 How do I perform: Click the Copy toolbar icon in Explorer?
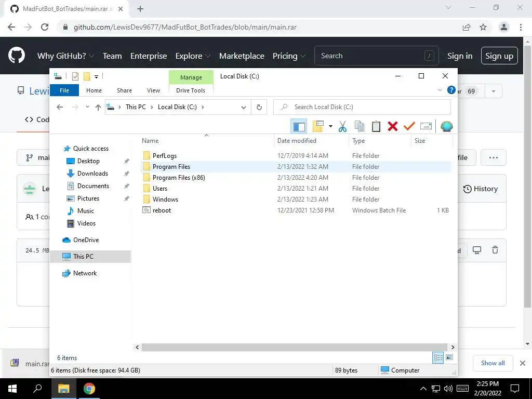360,127
